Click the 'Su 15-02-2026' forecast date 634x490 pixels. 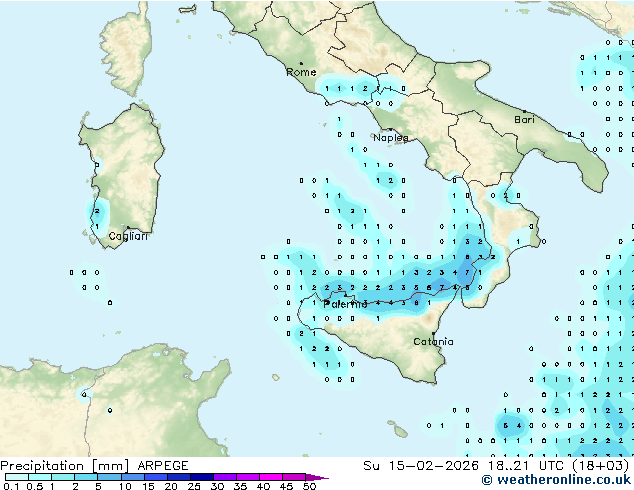(421, 466)
